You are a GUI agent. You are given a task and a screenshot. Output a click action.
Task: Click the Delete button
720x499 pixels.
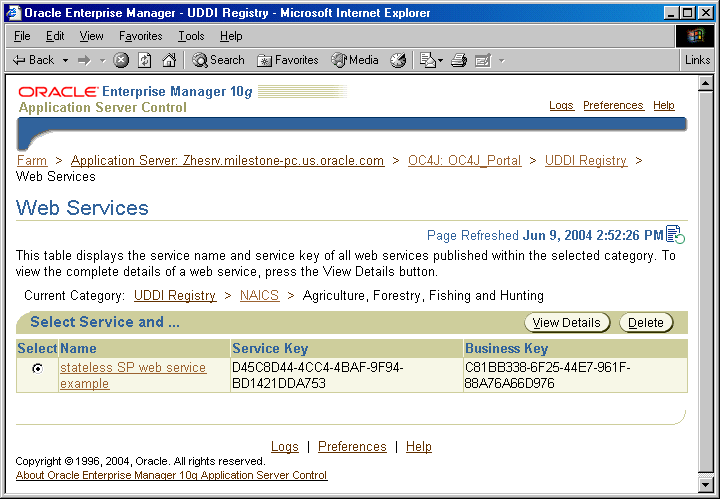coord(646,323)
